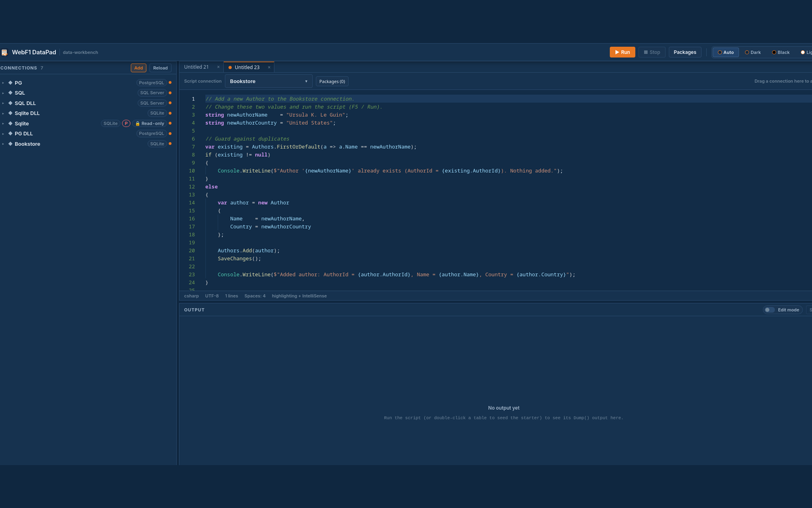
Task: Click the 'No output yet' message
Action: [504, 408]
